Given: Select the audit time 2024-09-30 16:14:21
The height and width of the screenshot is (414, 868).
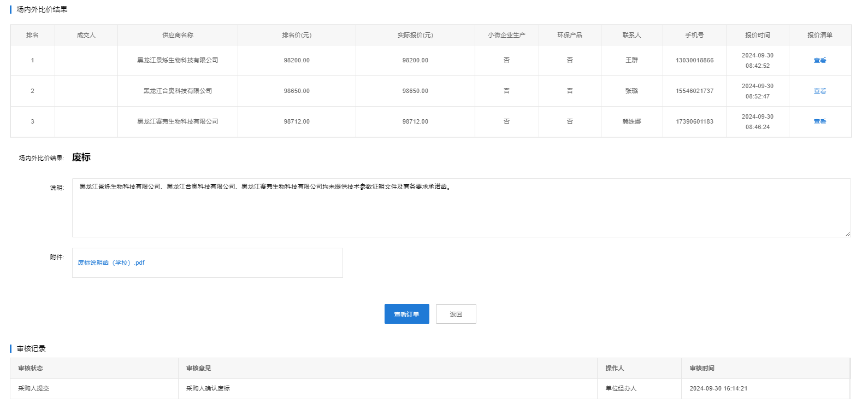Looking at the screenshot, I should 718,389.
